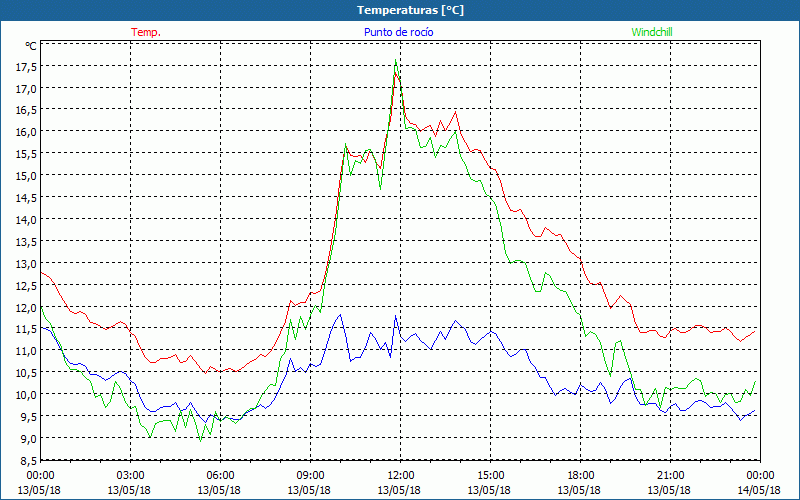Click the '21:00' time axis label
The width and height of the screenshot is (800, 500).
[670, 475]
